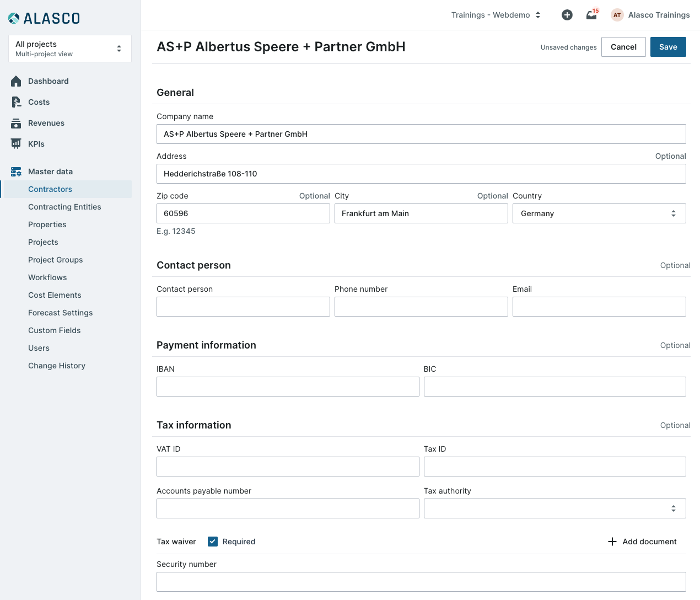This screenshot has height=600, width=700.
Task: Open the Revenues section
Action: [46, 123]
